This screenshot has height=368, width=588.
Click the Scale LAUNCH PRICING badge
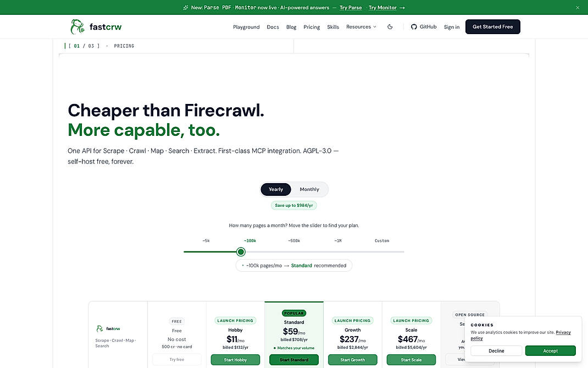pyautogui.click(x=411, y=321)
